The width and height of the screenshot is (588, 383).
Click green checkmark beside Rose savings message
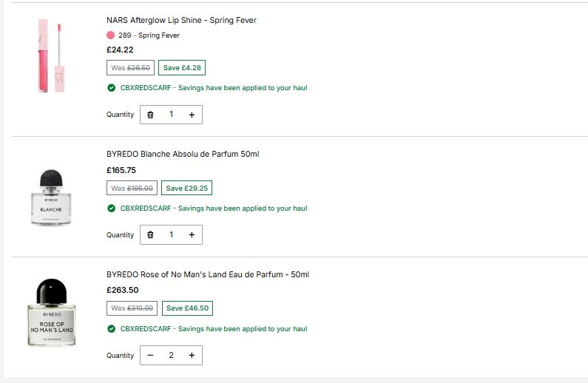pos(112,329)
